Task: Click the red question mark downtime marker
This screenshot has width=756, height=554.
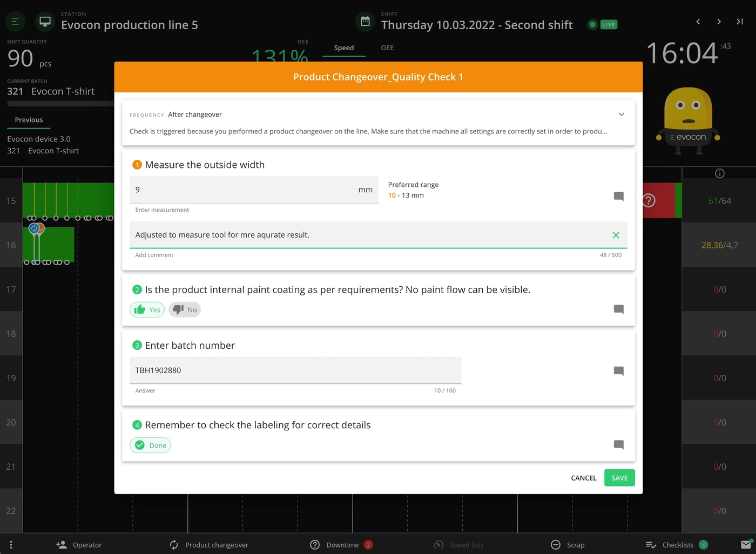Action: (x=649, y=200)
